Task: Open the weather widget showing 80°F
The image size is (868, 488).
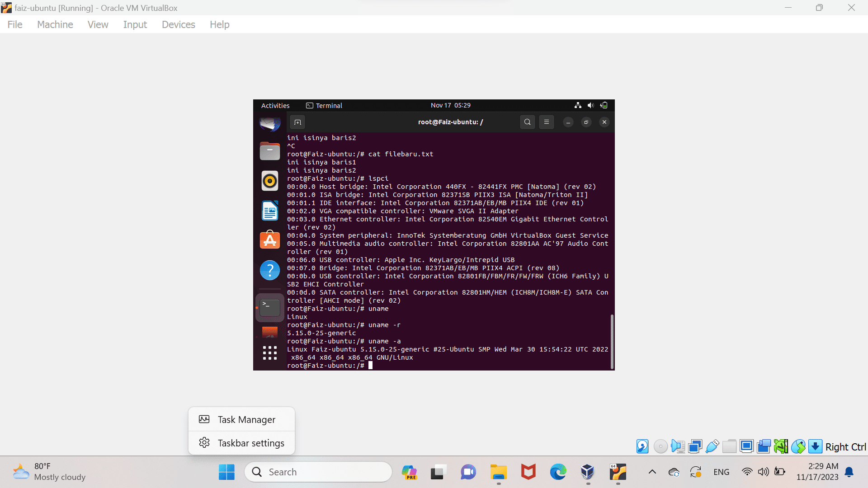Action: (x=49, y=472)
